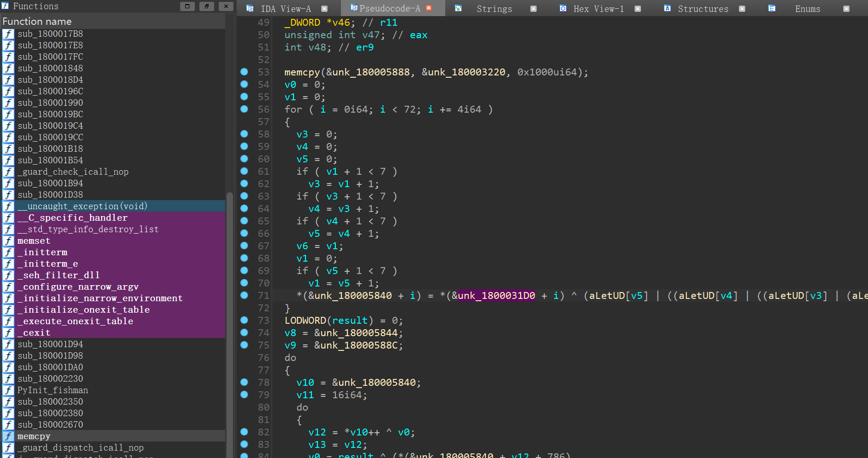The height and width of the screenshot is (458, 868).
Task: Close the Structures tab
Action: click(742, 9)
